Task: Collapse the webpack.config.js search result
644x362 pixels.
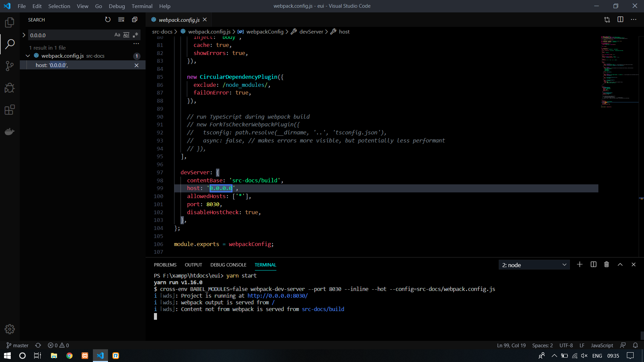Action: pos(28,56)
